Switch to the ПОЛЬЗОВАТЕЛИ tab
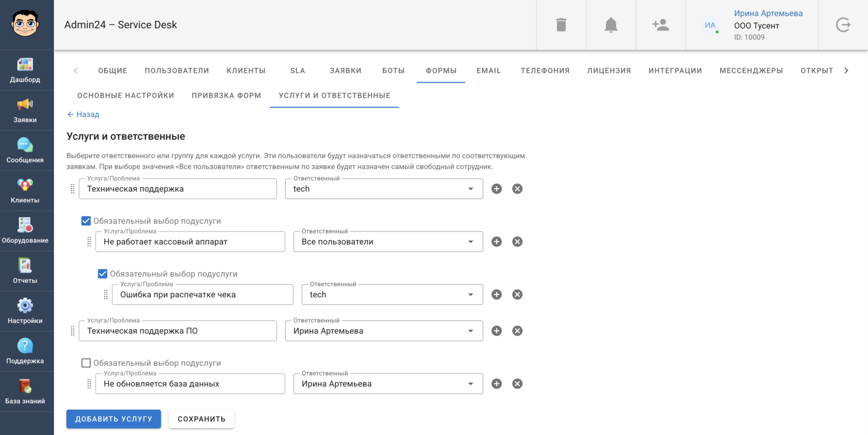This screenshot has height=435, width=868. pyautogui.click(x=177, y=71)
